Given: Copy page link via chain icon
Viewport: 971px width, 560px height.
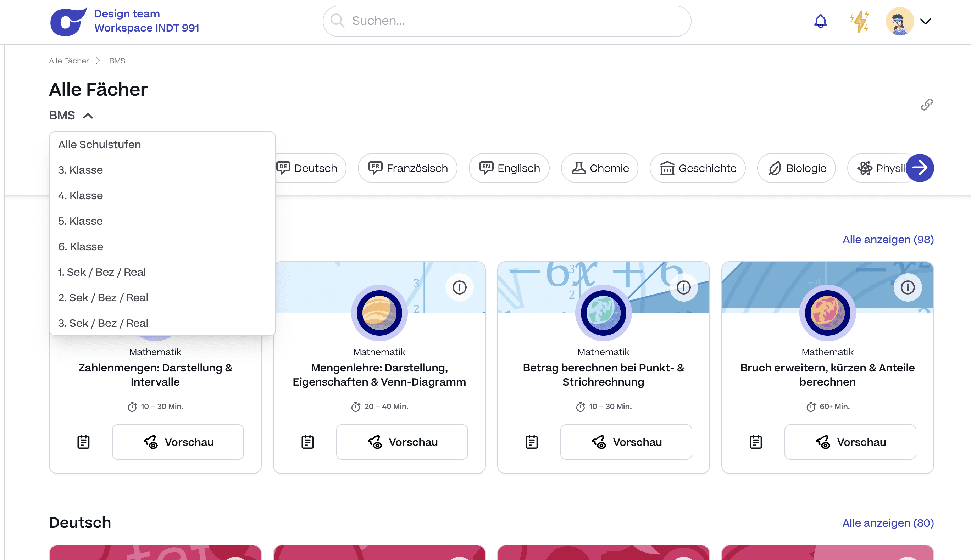Looking at the screenshot, I should click(x=926, y=104).
